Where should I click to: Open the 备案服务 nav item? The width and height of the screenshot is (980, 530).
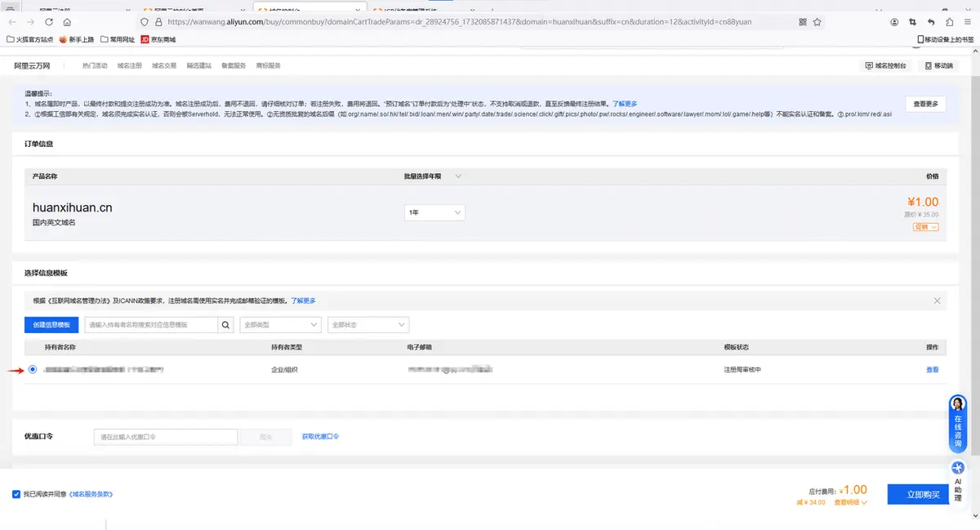[x=234, y=65]
